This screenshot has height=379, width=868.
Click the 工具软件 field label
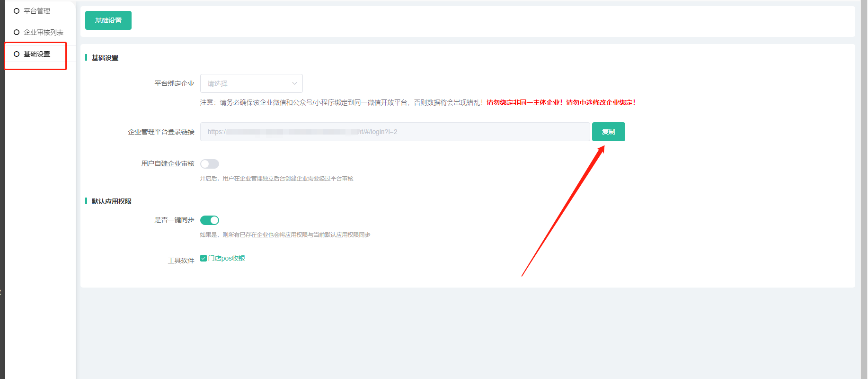181,261
